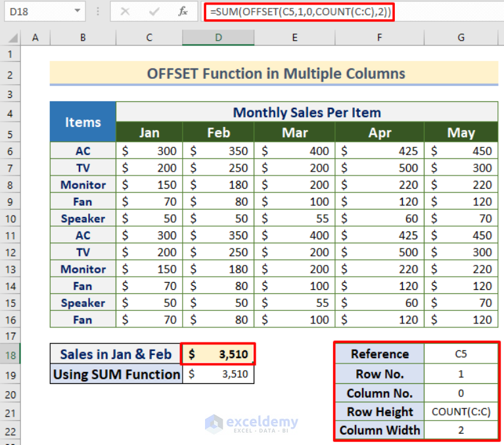Click the Cancel (X) formula bar icon
Screen dimensions: 504x445
[x=125, y=12]
